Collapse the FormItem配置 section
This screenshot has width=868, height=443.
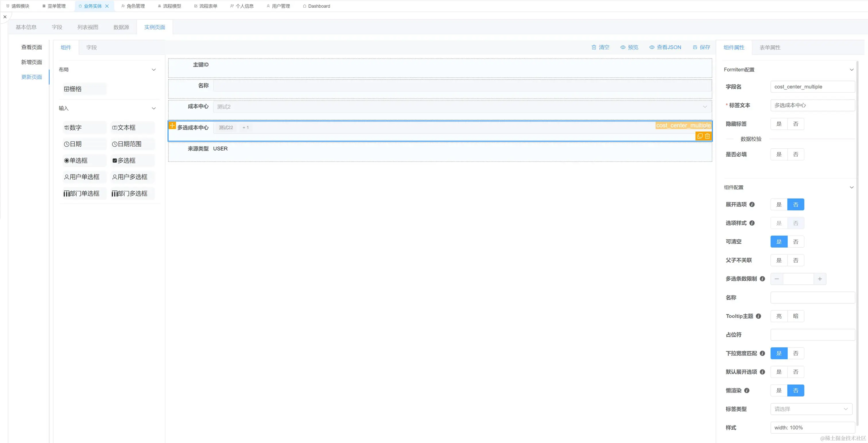pos(851,70)
